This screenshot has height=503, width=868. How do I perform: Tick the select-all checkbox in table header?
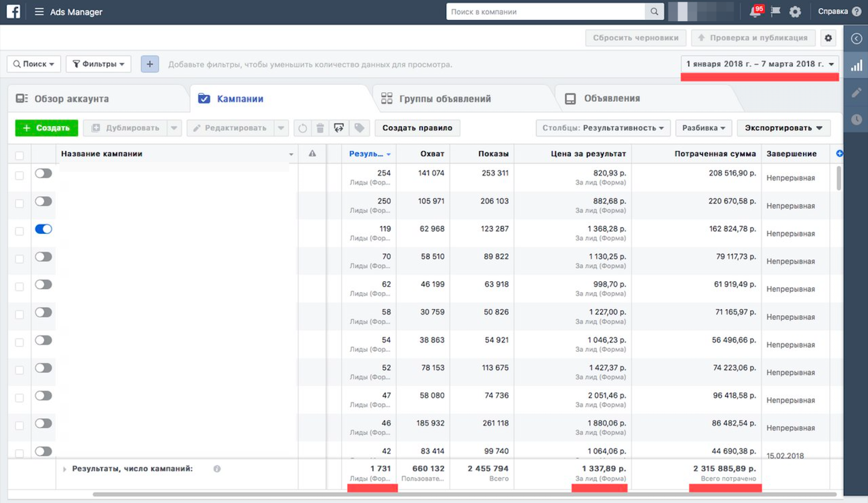[x=19, y=155]
